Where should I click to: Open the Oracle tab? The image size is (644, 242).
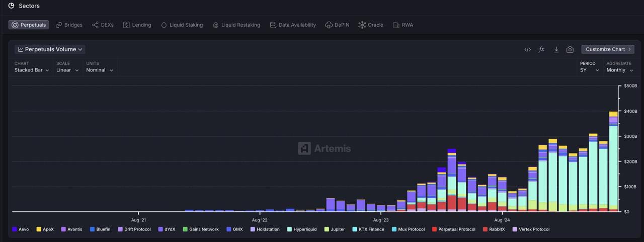click(x=371, y=25)
